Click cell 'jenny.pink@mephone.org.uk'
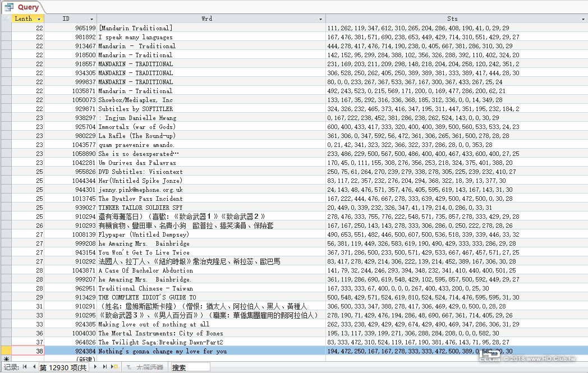 pos(211,190)
